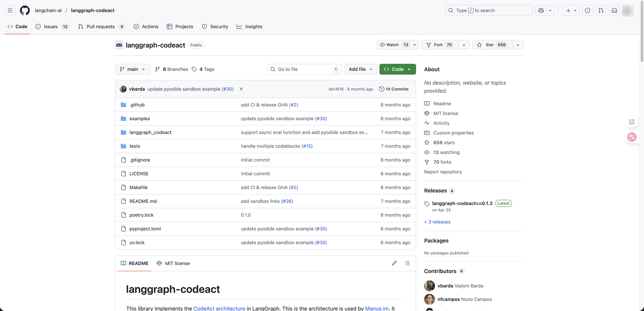Viewport: 644px width, 311px height.
Task: Select the README tab in file viewer
Action: pos(135,263)
